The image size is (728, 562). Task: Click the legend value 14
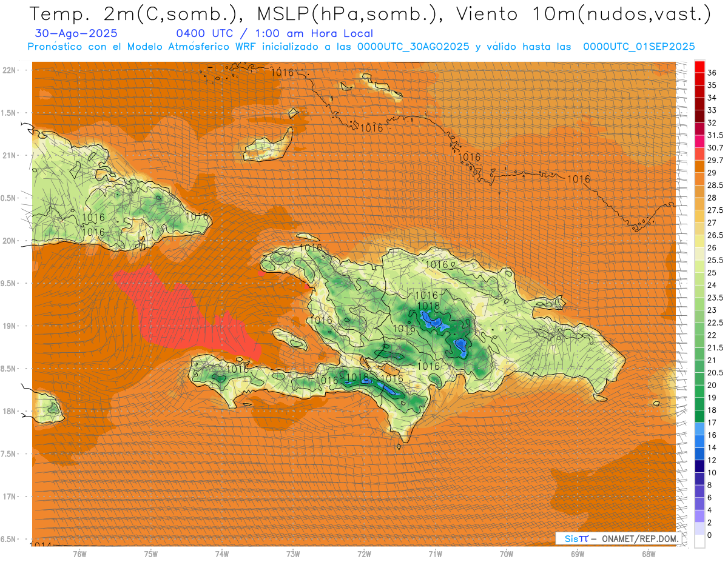tap(712, 447)
